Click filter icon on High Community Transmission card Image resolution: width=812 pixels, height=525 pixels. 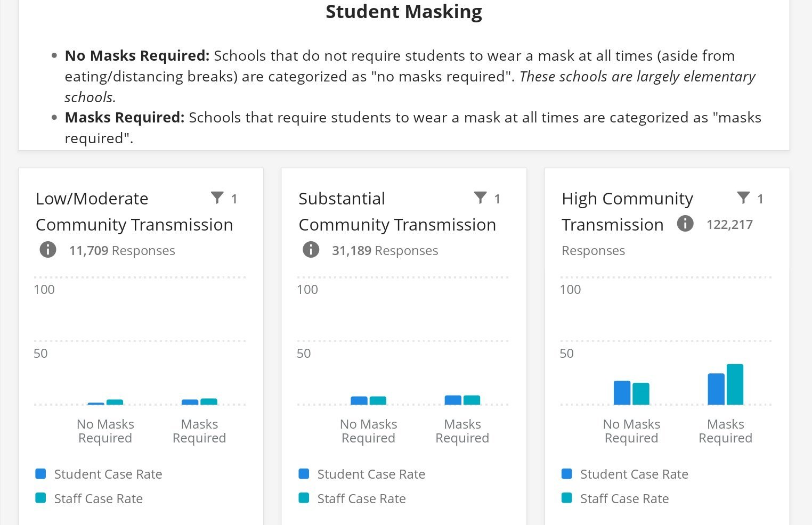[743, 198]
